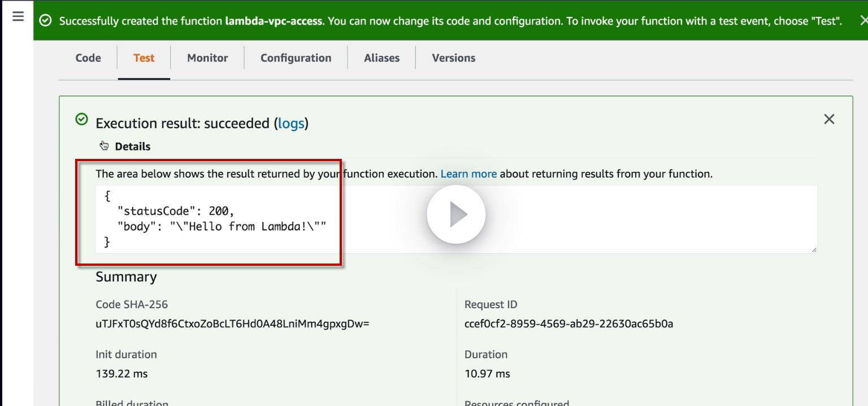This screenshot has height=406, width=868.
Task: Click the video play button overlay
Action: pos(456,215)
